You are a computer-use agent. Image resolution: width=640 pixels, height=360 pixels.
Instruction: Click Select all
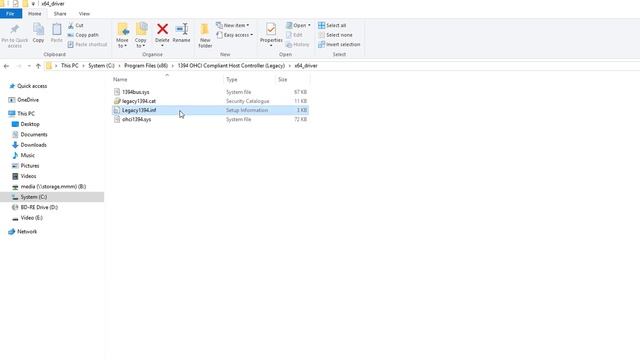(x=332, y=25)
